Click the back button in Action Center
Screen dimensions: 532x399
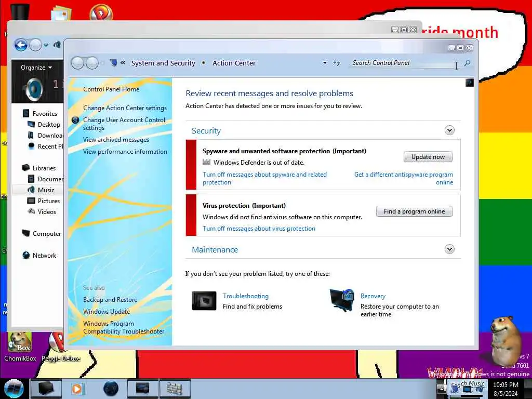pos(78,63)
